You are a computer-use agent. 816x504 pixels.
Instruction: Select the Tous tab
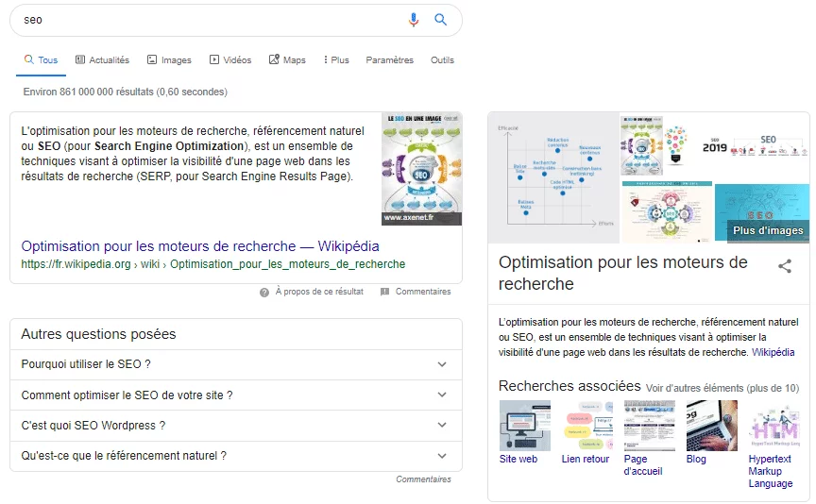pyautogui.click(x=41, y=59)
